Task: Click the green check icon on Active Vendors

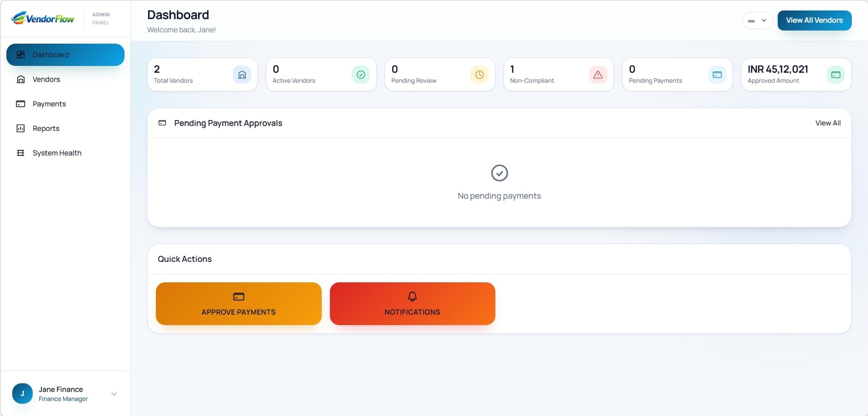Action: (360, 75)
